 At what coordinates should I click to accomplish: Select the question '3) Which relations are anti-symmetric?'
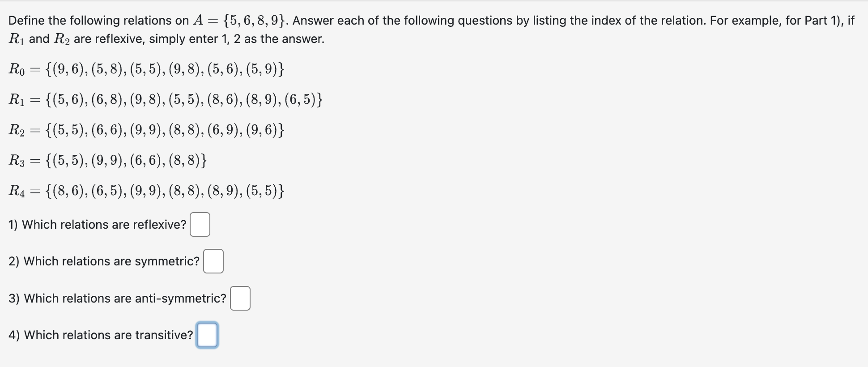point(117,298)
